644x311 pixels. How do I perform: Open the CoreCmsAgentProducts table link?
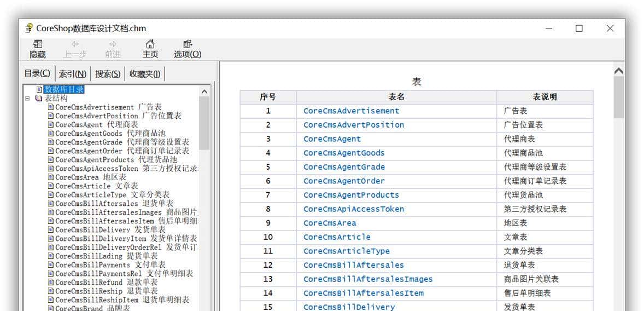click(x=351, y=195)
